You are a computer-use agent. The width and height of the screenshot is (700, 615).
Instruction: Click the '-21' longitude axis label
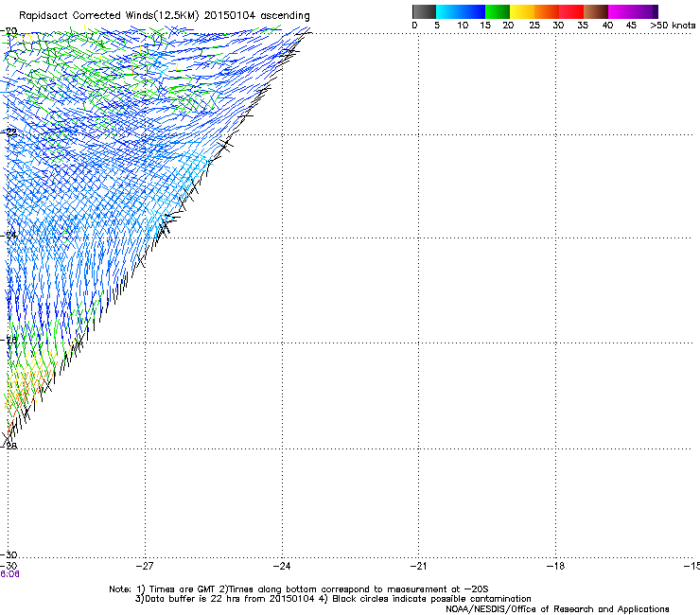418,566
